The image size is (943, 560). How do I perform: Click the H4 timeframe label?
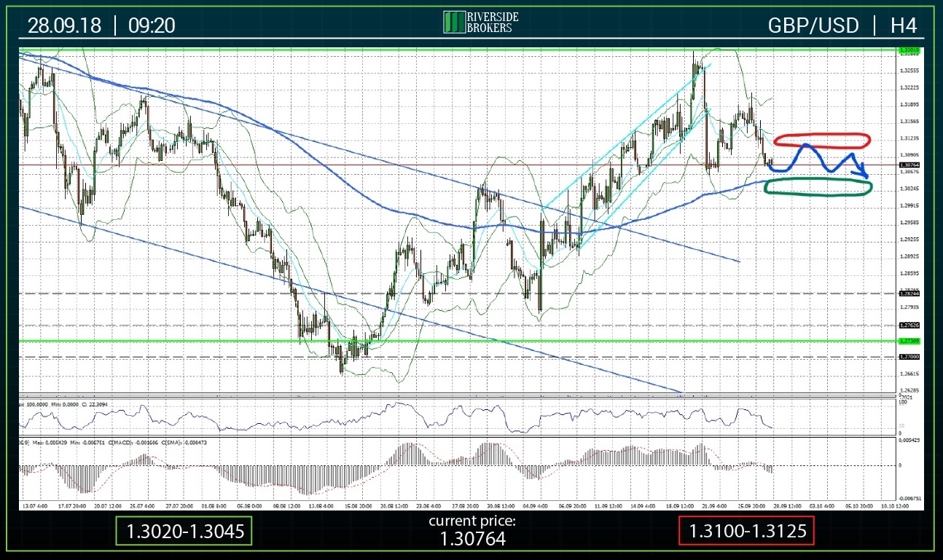coord(904,25)
